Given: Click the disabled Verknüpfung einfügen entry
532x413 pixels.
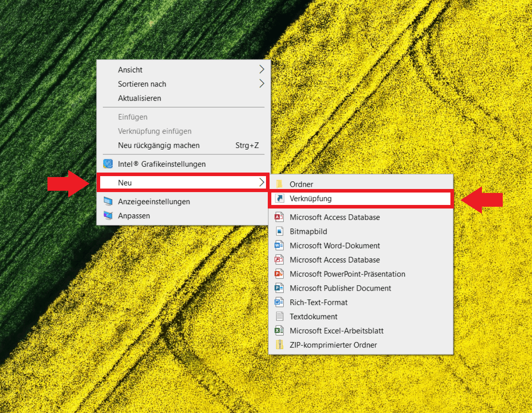Looking at the screenshot, I should pos(154,131).
